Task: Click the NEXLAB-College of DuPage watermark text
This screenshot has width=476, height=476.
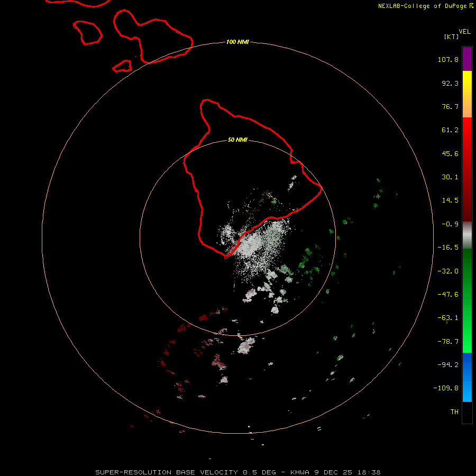Action: pyautogui.click(x=425, y=6)
